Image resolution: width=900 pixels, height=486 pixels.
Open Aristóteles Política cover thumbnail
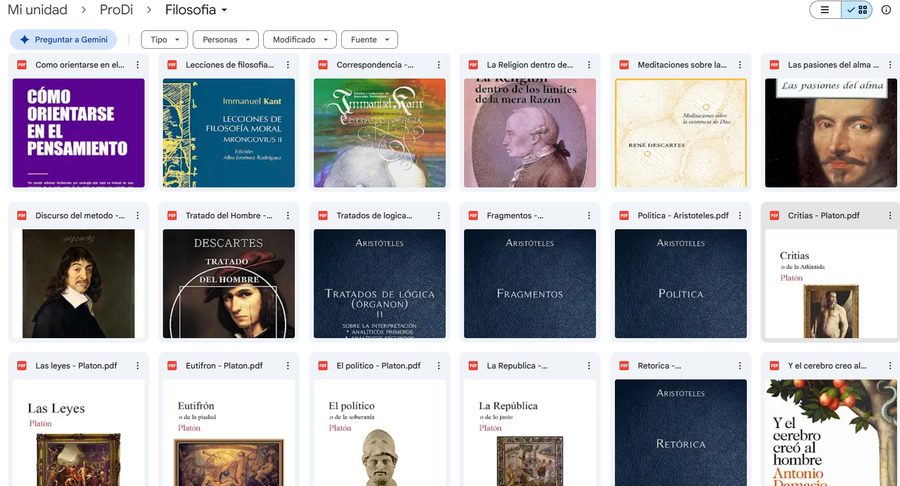(x=681, y=283)
